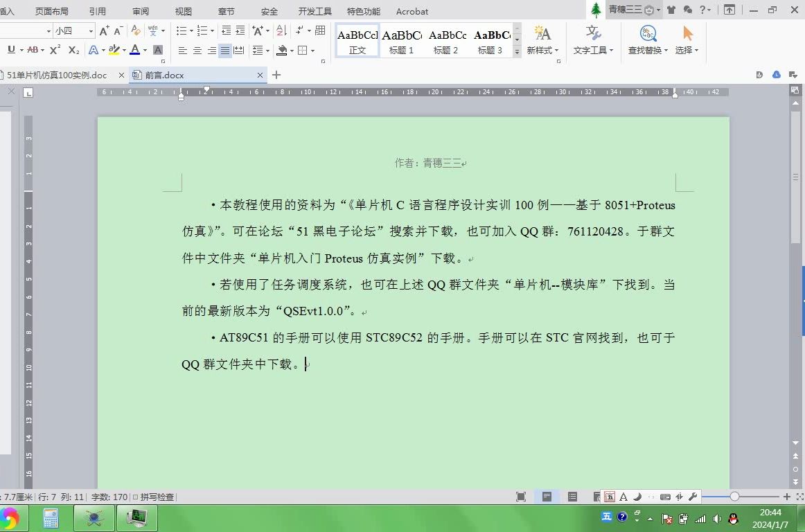The image size is (805, 532).
Task: Click the decrease font size icon
Action: point(118,30)
